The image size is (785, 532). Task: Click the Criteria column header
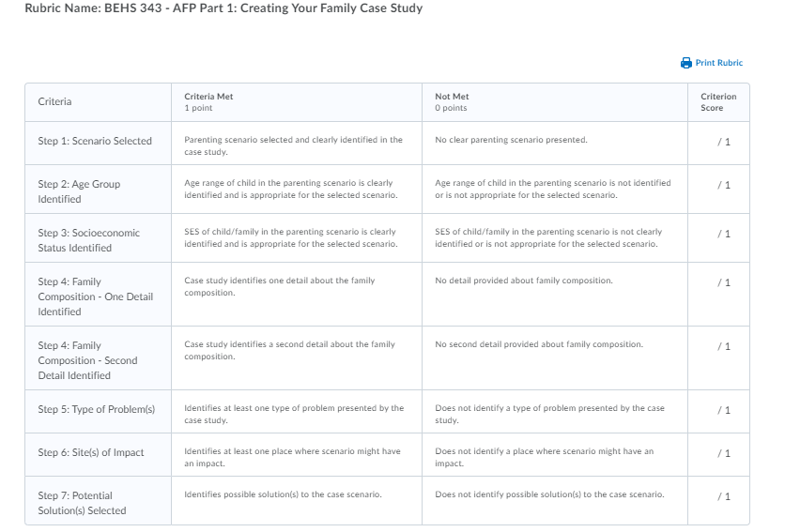point(98,102)
